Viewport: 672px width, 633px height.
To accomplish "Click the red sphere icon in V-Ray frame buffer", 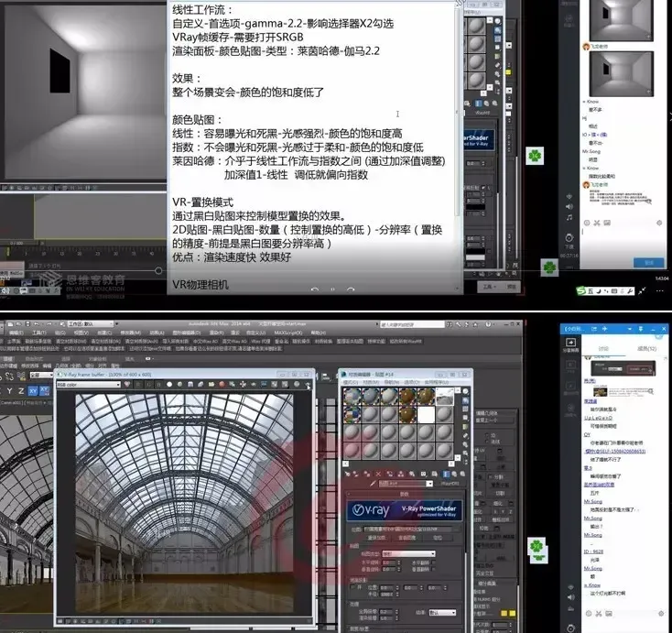I will [222, 384].
